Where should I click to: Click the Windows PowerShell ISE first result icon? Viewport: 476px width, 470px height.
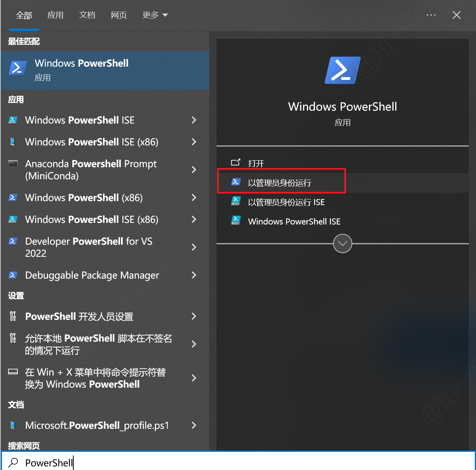pyautogui.click(x=13, y=120)
